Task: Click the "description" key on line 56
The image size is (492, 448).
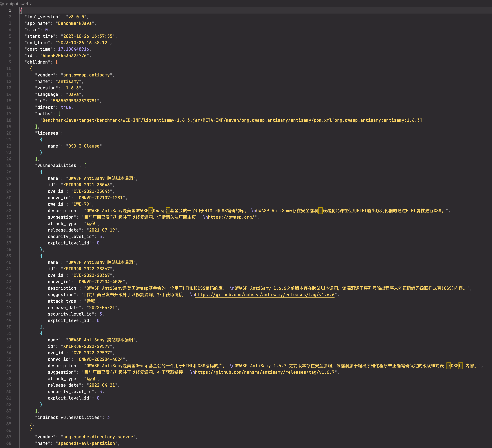Action: 62,366
